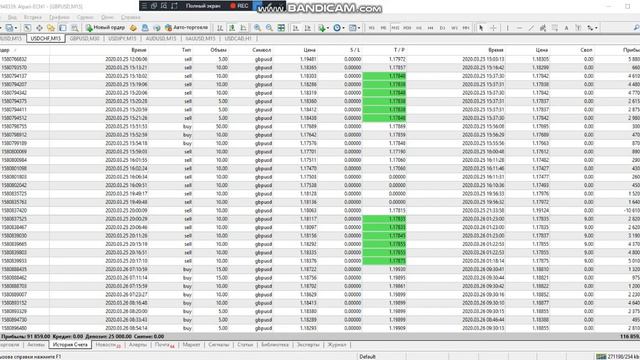The width and height of the screenshot is (640, 360).
Task: Open the Справка (Help) menu
Action: [x=131, y=18]
